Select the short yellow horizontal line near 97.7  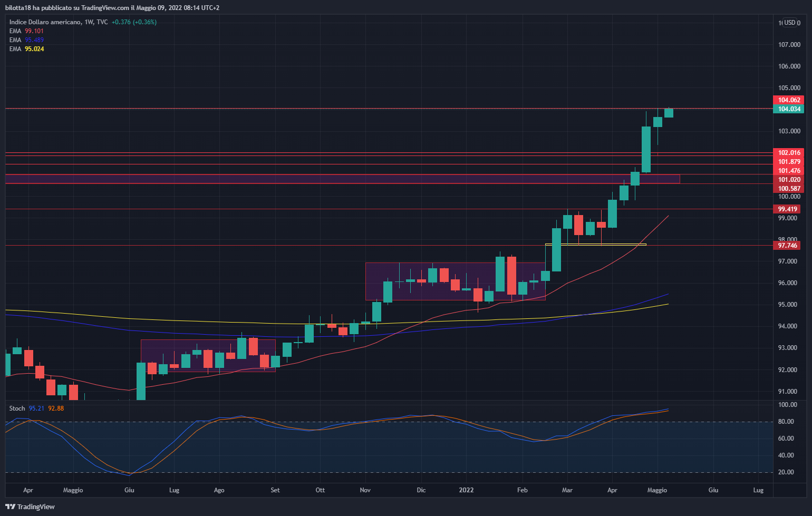click(x=596, y=245)
